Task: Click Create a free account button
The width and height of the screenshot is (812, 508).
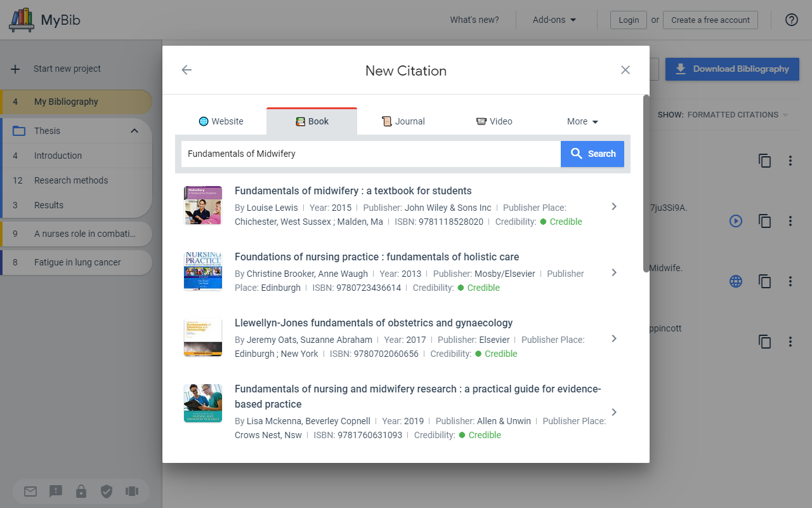Action: click(x=710, y=20)
